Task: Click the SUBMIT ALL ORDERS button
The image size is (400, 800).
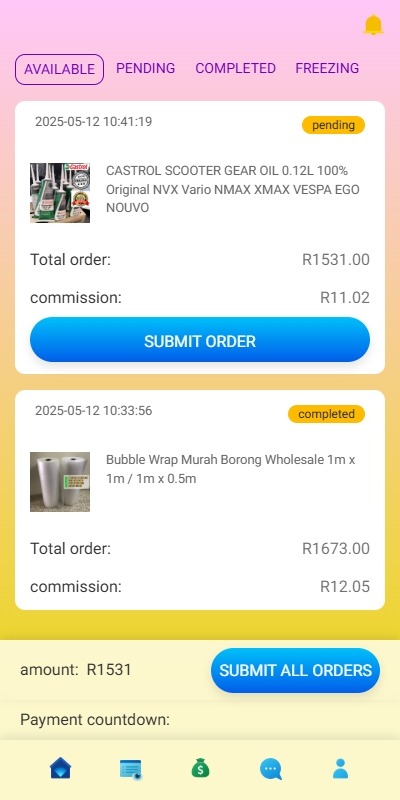Action: (295, 670)
